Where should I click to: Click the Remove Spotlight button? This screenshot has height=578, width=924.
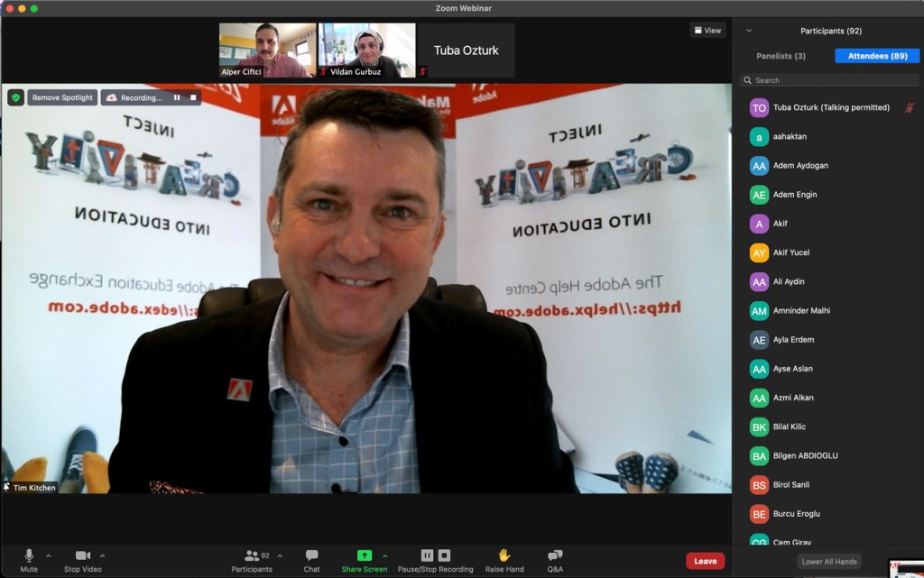[x=62, y=97]
